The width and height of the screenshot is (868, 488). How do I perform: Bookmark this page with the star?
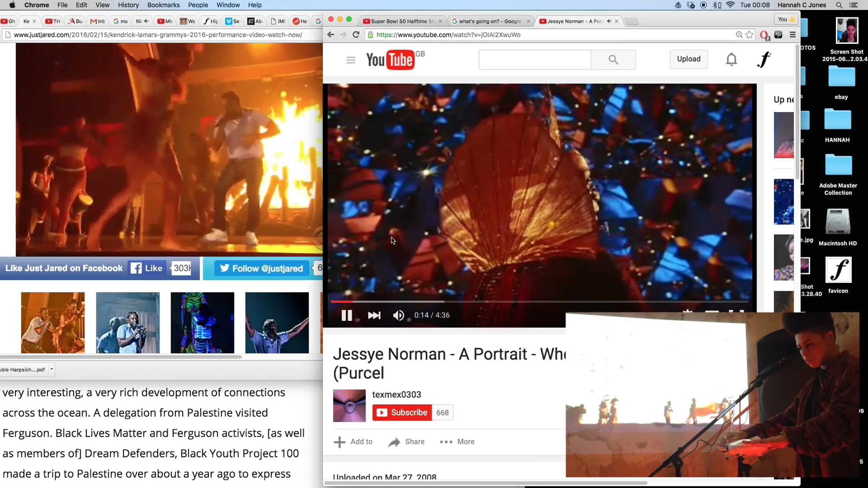point(749,35)
